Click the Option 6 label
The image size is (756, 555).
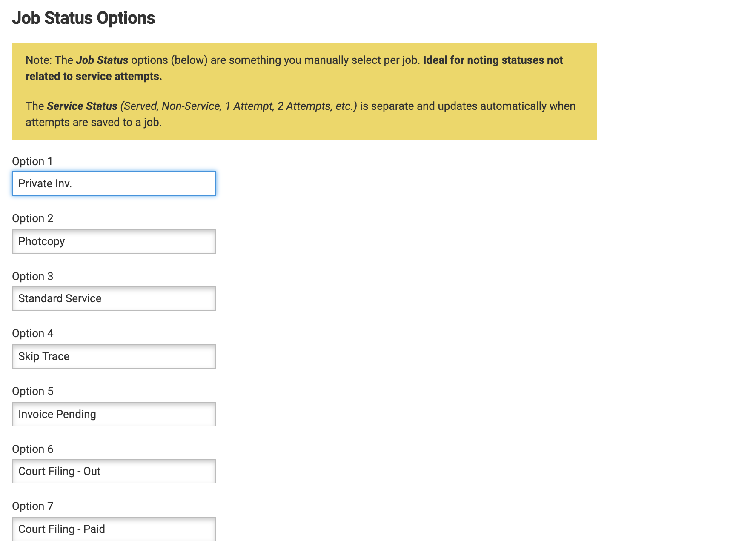tap(32, 449)
